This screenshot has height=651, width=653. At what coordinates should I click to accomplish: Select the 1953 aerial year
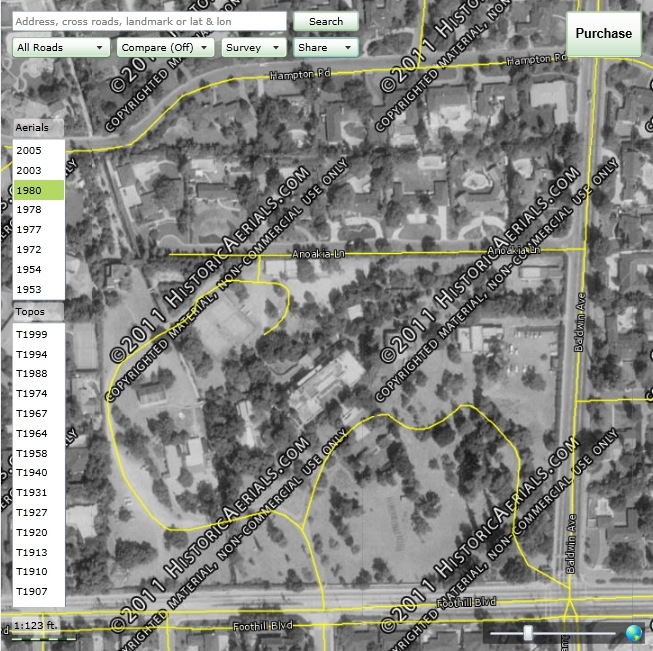(39, 289)
